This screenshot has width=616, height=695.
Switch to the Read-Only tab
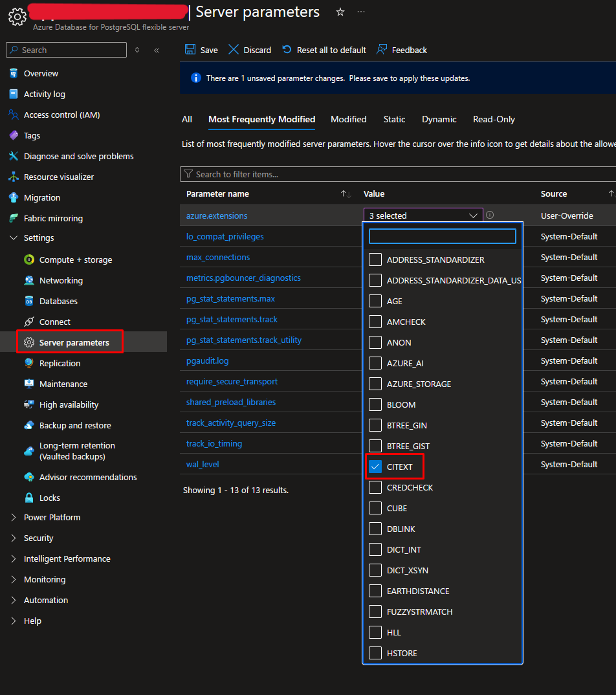click(494, 119)
